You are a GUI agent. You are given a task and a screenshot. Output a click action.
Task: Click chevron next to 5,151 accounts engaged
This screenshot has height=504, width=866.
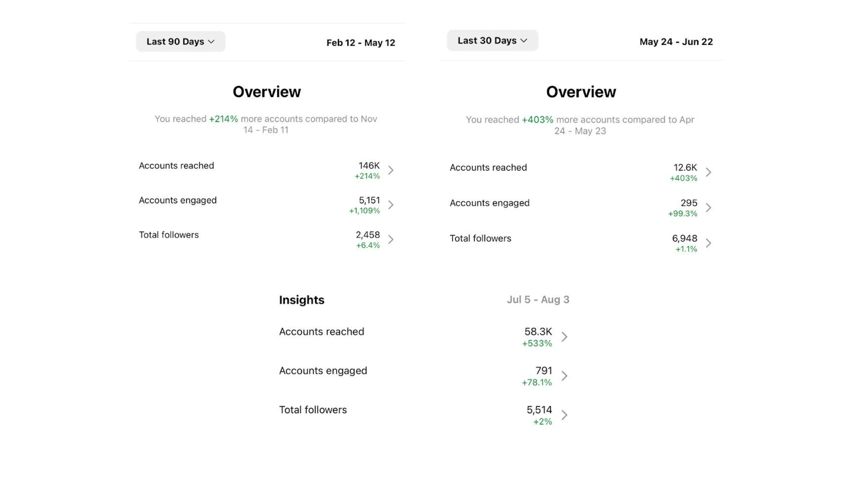click(x=391, y=205)
